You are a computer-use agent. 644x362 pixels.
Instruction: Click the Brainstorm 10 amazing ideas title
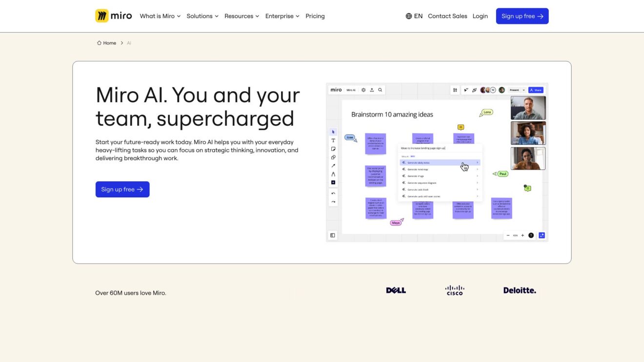(392, 114)
